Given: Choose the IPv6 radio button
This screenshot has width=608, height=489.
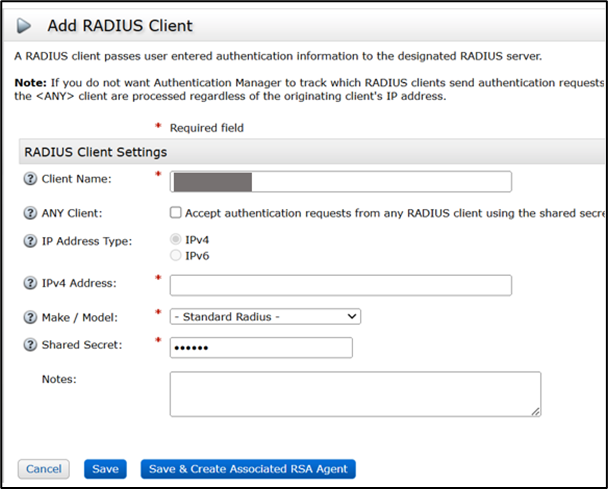Looking at the screenshot, I should [x=176, y=255].
